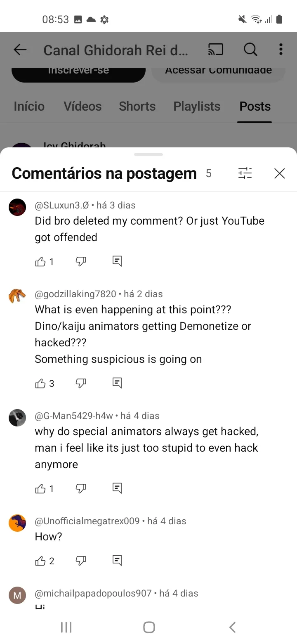Image resolution: width=297 pixels, height=644 pixels.
Task: Switch to the Shorts tab
Action: click(137, 107)
